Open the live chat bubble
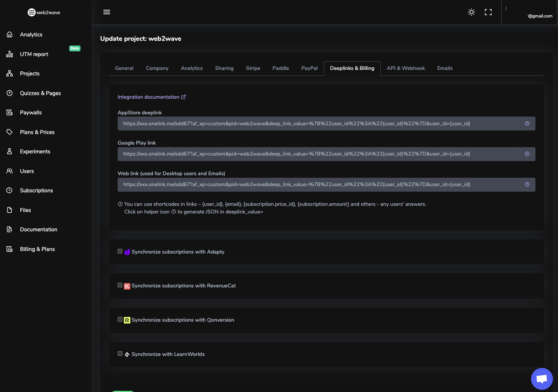 point(542,379)
